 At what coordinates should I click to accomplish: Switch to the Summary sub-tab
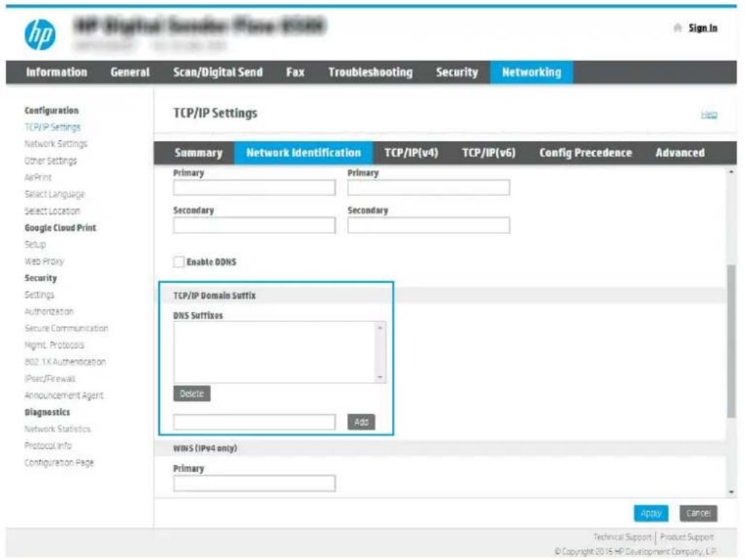click(x=198, y=153)
